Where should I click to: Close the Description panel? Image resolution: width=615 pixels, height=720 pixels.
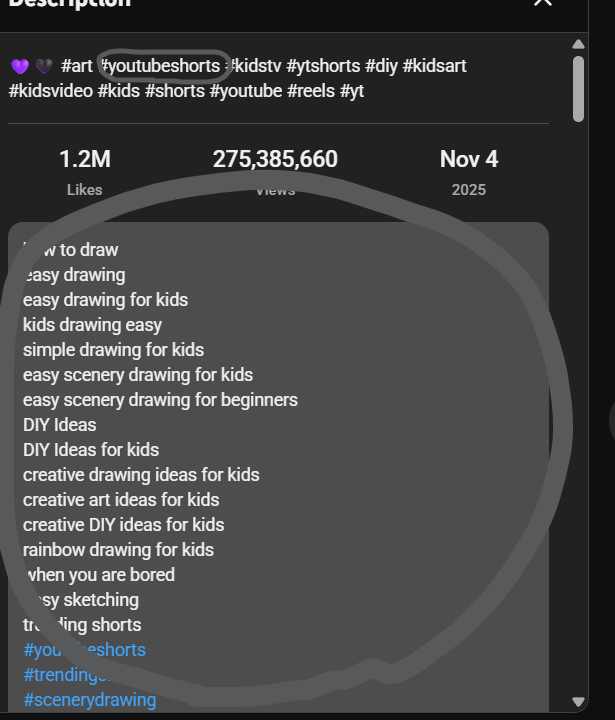(x=543, y=3)
